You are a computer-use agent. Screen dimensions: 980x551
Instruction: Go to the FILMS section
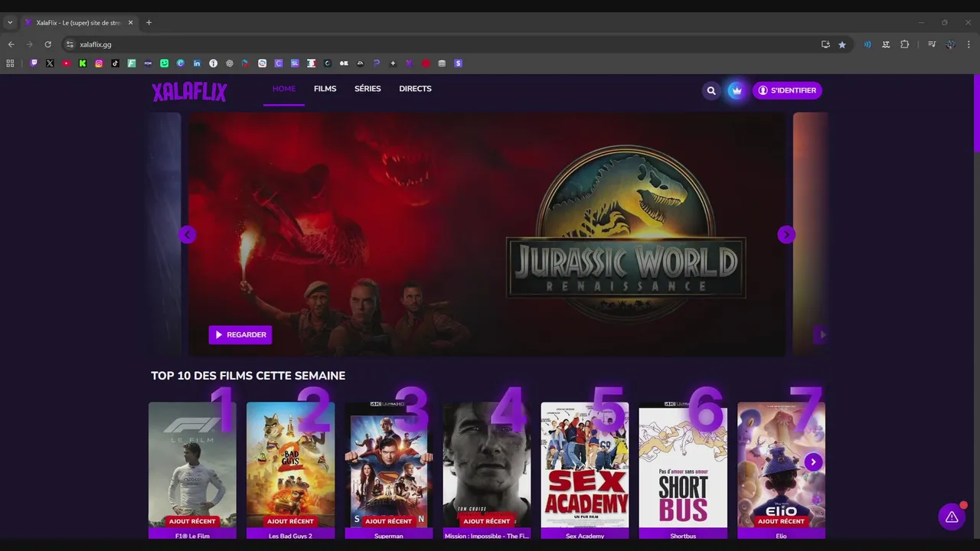click(x=325, y=89)
